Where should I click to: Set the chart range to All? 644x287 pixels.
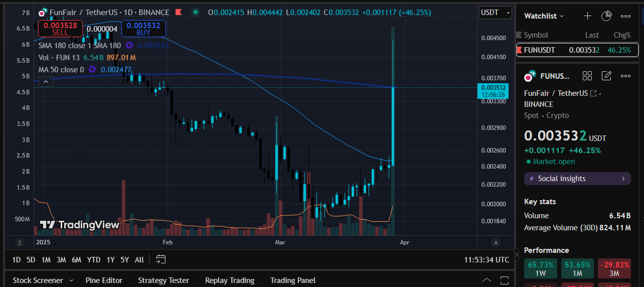[x=139, y=260]
